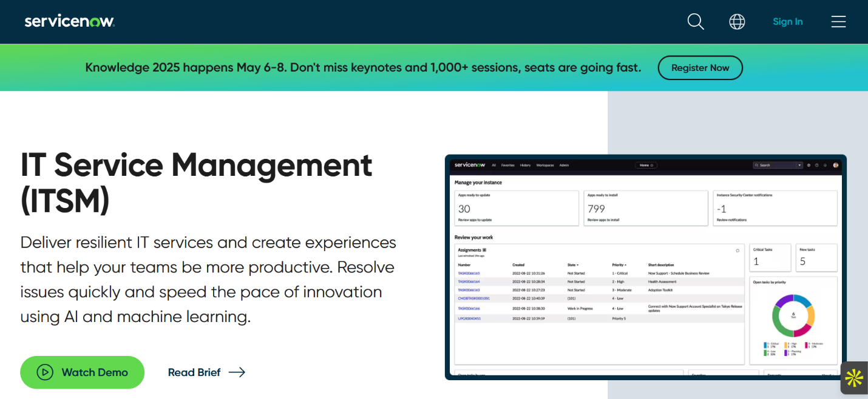The height and width of the screenshot is (399, 868).
Task: Click the dashboard preview ServiceNow logo
Action: tap(470, 165)
